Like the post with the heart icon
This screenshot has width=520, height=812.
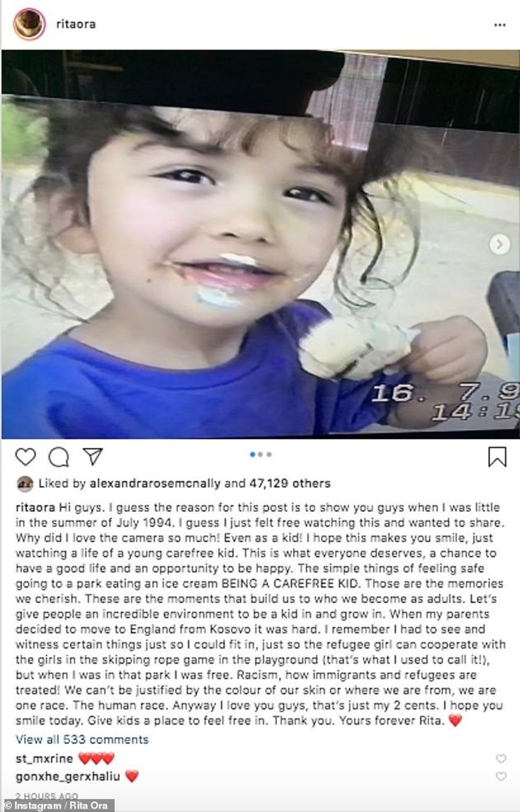(25, 457)
